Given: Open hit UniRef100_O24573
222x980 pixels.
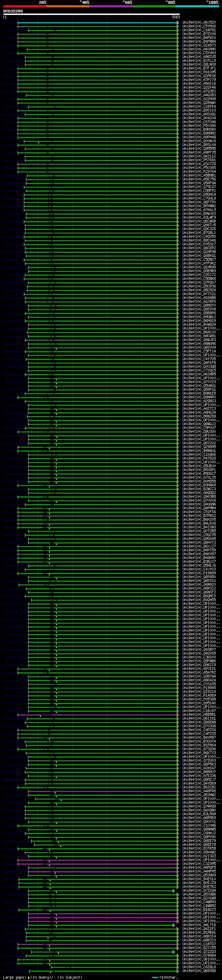Looking at the screenshot, I should pos(199,45).
